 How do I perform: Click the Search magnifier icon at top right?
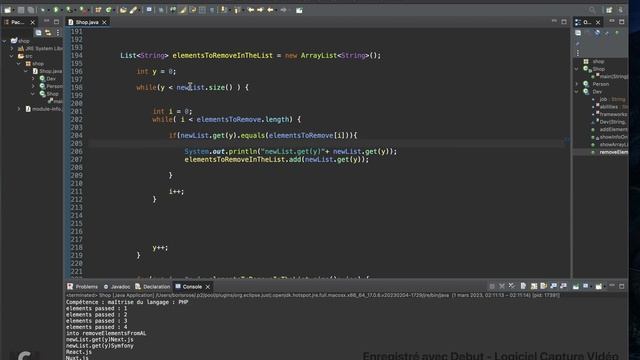pyautogui.click(x=592, y=10)
